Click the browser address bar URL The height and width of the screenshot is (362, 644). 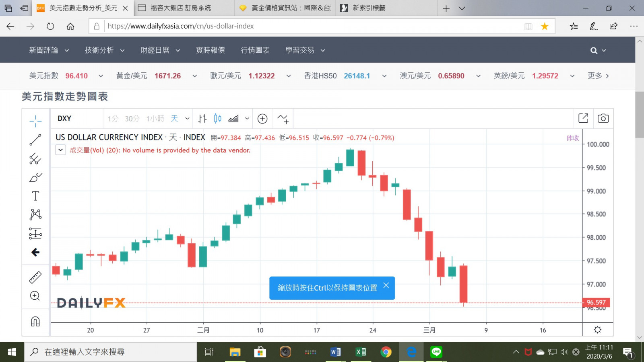[181, 26]
